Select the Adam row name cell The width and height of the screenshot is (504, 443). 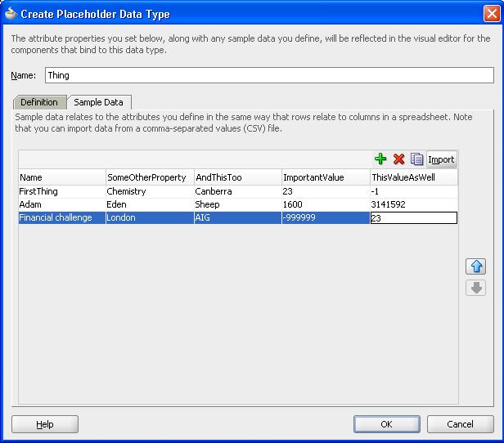[x=61, y=204]
